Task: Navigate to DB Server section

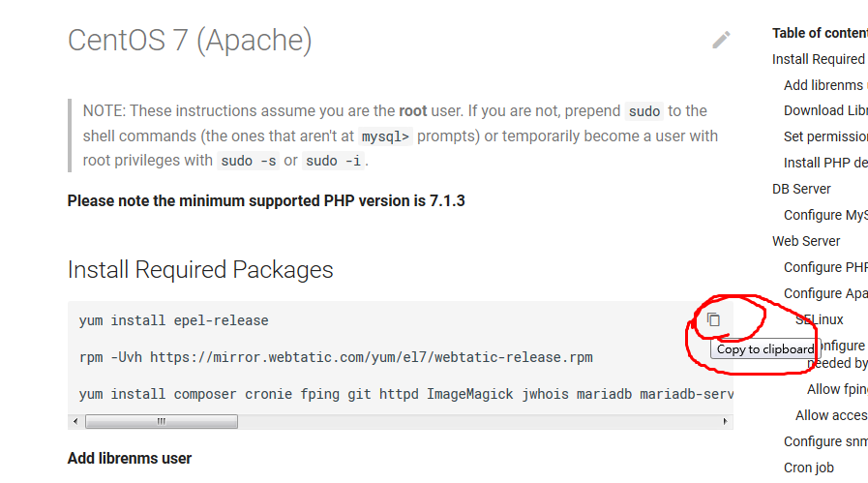Action: click(801, 189)
